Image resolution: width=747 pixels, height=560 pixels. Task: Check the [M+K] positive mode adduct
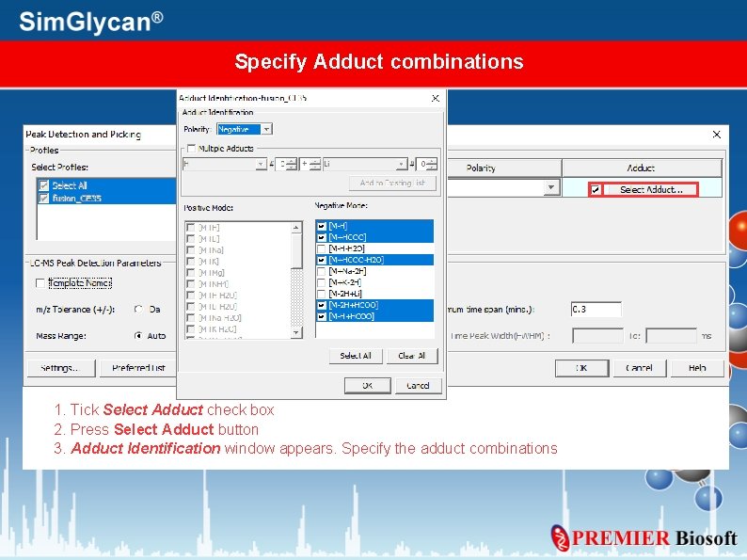pyautogui.click(x=191, y=262)
